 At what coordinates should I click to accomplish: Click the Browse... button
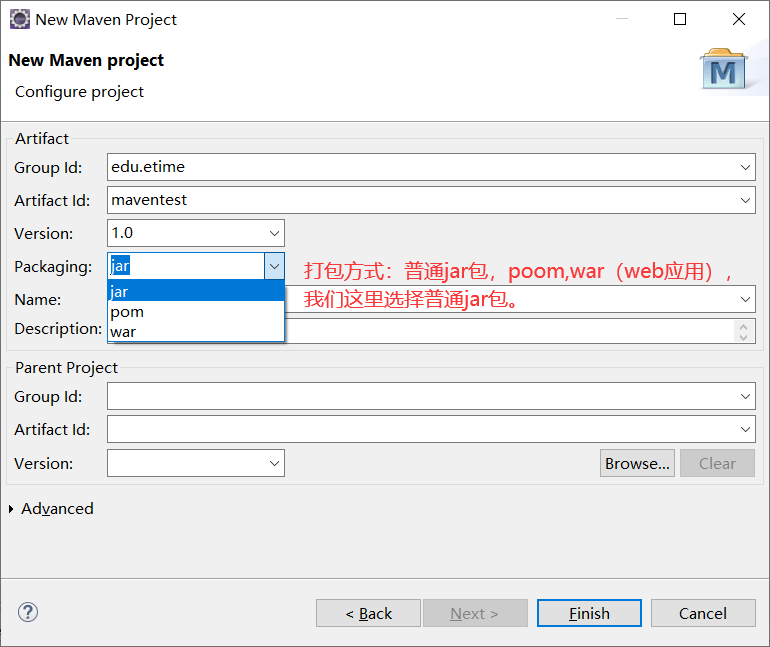(637, 463)
